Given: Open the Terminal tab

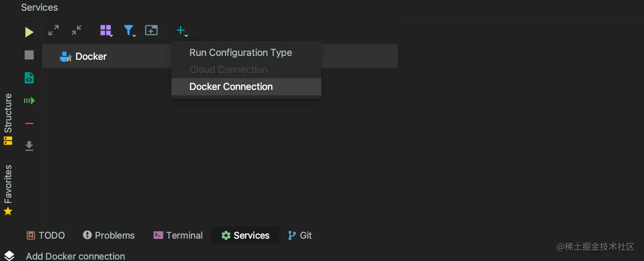Looking at the screenshot, I should click(178, 235).
